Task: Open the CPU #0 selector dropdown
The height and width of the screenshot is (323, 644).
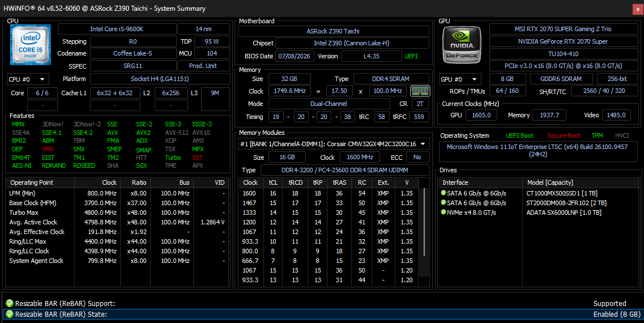Action: pyautogui.click(x=28, y=79)
